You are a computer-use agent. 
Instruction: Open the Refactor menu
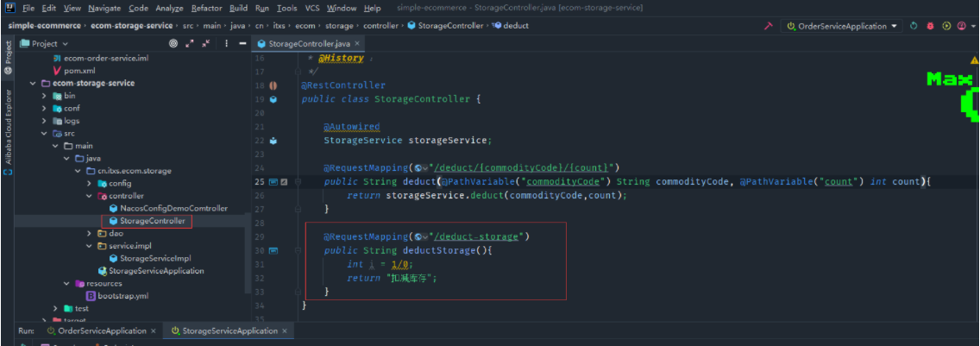click(207, 9)
